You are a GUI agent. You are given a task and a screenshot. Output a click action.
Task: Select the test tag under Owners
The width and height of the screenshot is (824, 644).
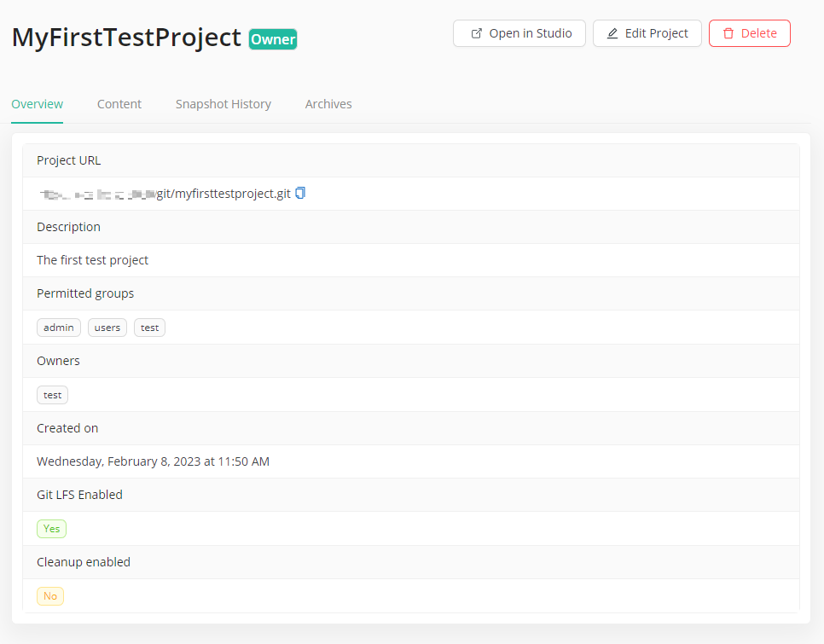click(x=52, y=395)
